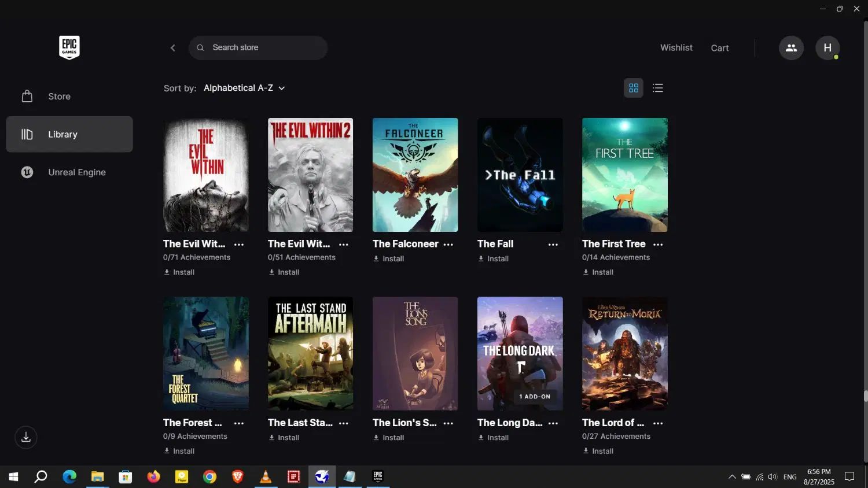Open options for The Evil Within
The height and width of the screenshot is (488, 868).
[239, 245]
